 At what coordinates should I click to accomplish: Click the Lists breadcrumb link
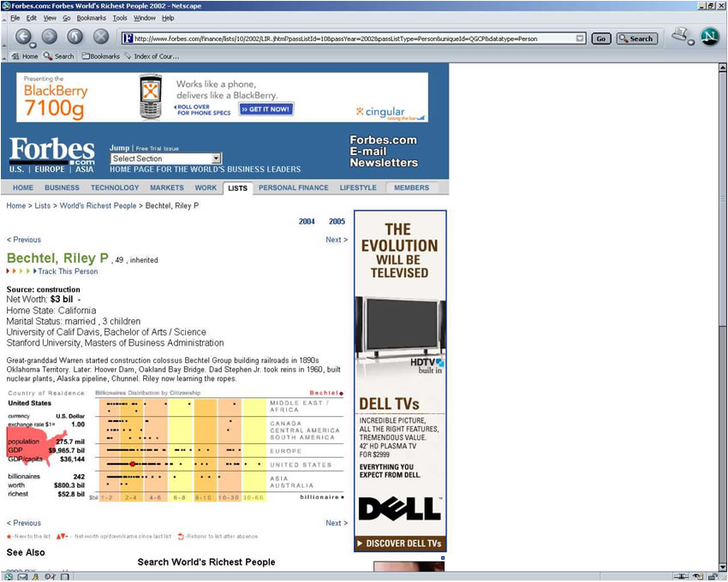42,205
